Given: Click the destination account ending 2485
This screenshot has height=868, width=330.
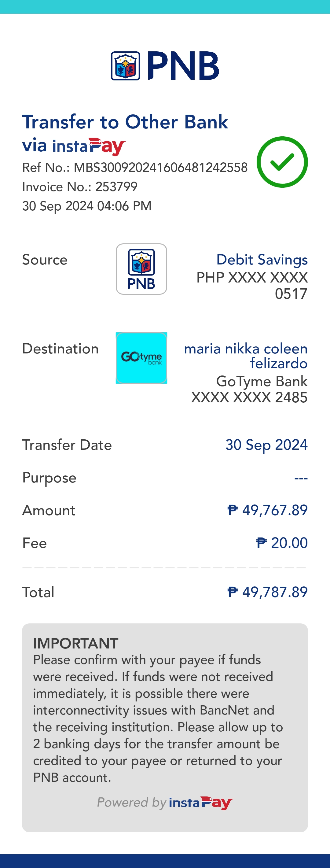Looking at the screenshot, I should [249, 397].
